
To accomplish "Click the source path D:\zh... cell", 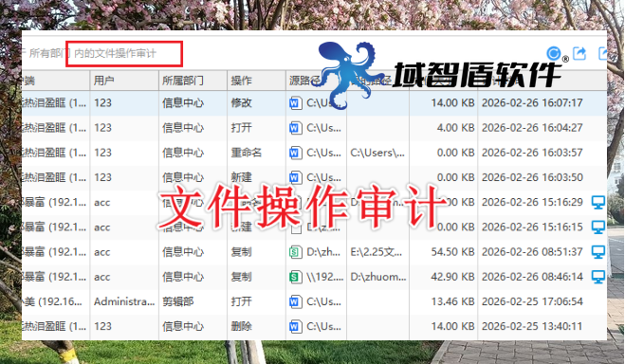I will click(323, 252).
